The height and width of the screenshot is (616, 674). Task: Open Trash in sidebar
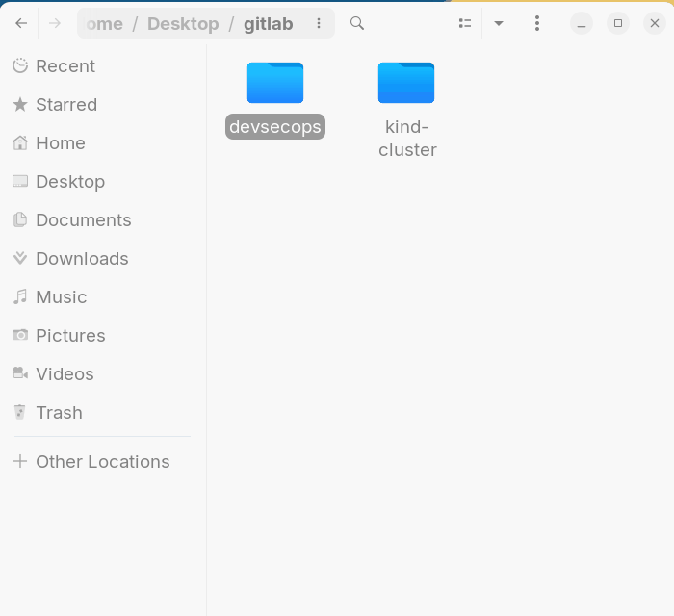(x=59, y=413)
